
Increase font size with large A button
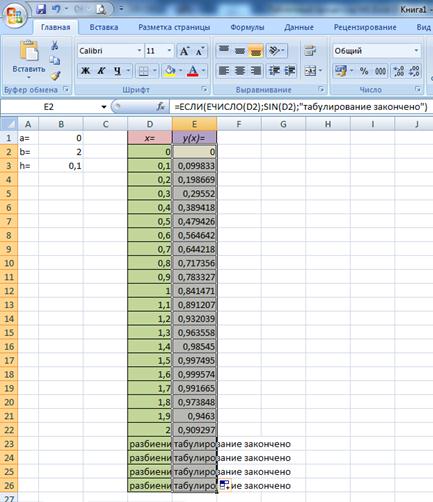click(184, 51)
